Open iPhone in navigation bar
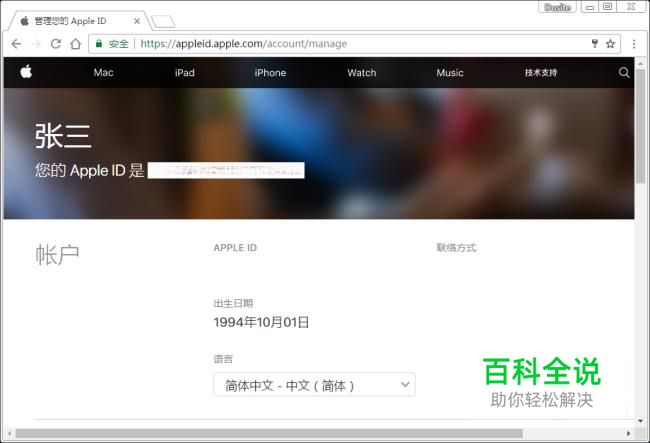This screenshot has height=443, width=650. click(270, 73)
